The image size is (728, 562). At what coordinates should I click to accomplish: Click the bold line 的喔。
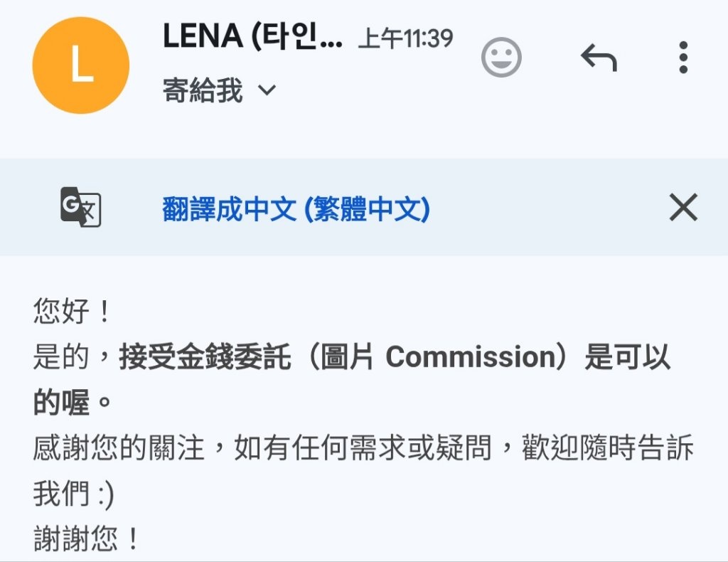(x=72, y=402)
